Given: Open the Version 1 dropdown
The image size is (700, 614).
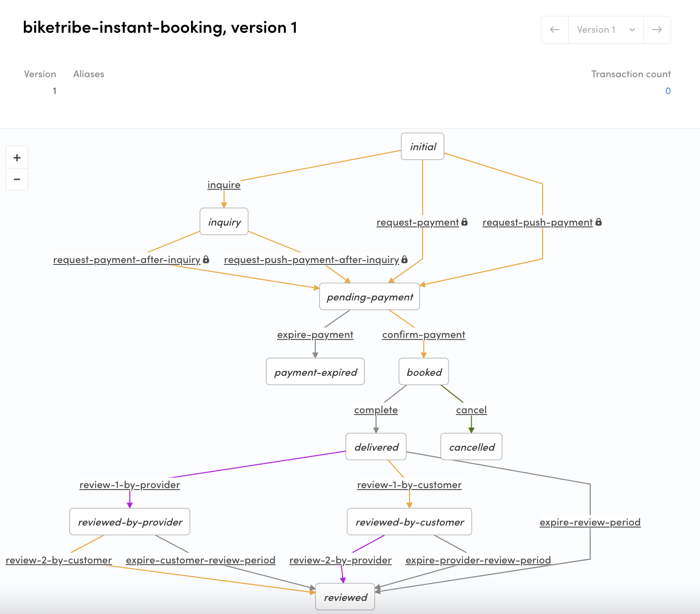Looking at the screenshot, I should tap(605, 29).
